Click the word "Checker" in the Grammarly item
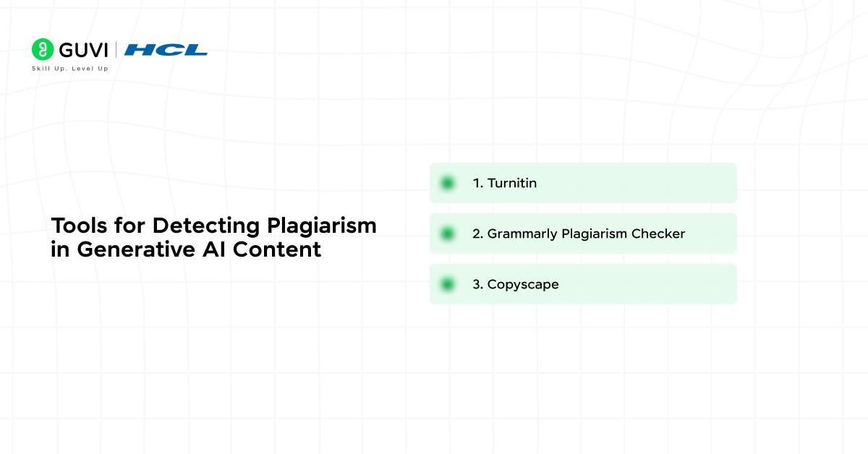The height and width of the screenshot is (454, 868). tap(658, 234)
